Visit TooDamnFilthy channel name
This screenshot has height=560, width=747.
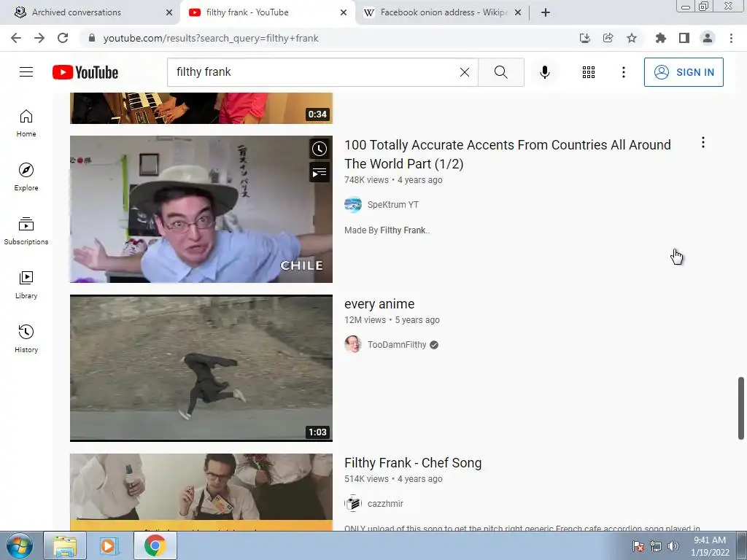(397, 345)
